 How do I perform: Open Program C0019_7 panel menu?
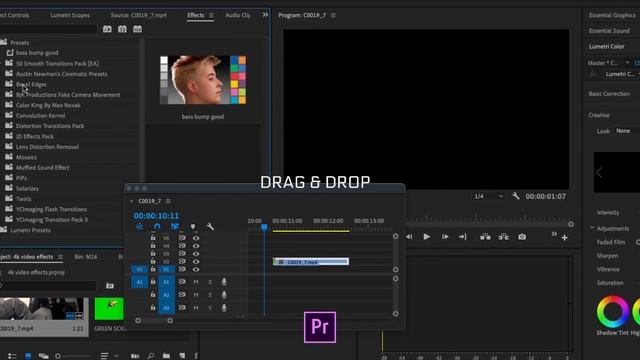click(x=333, y=15)
